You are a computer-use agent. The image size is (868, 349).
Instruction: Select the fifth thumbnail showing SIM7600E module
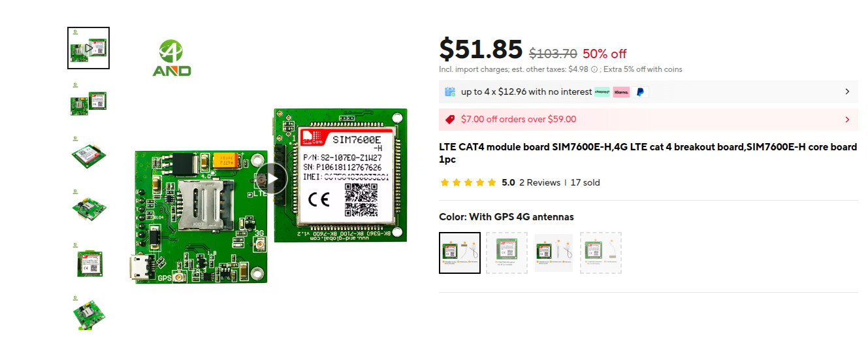(x=89, y=262)
